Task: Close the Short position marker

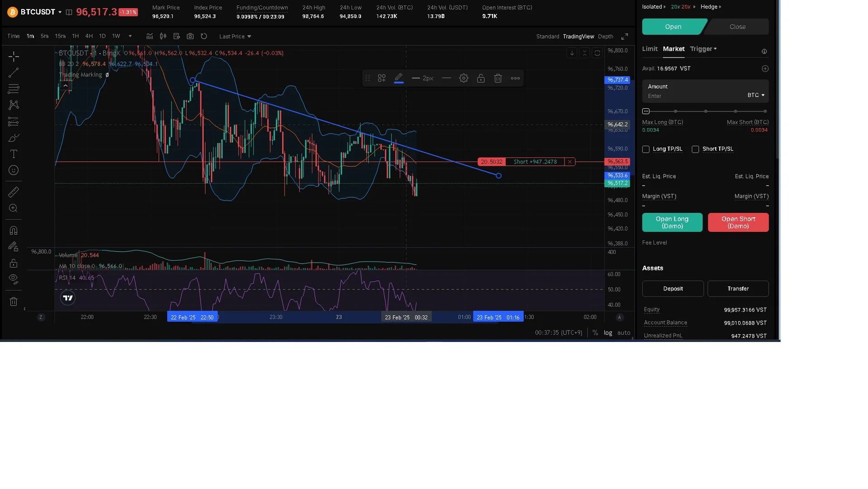Action: tap(570, 162)
